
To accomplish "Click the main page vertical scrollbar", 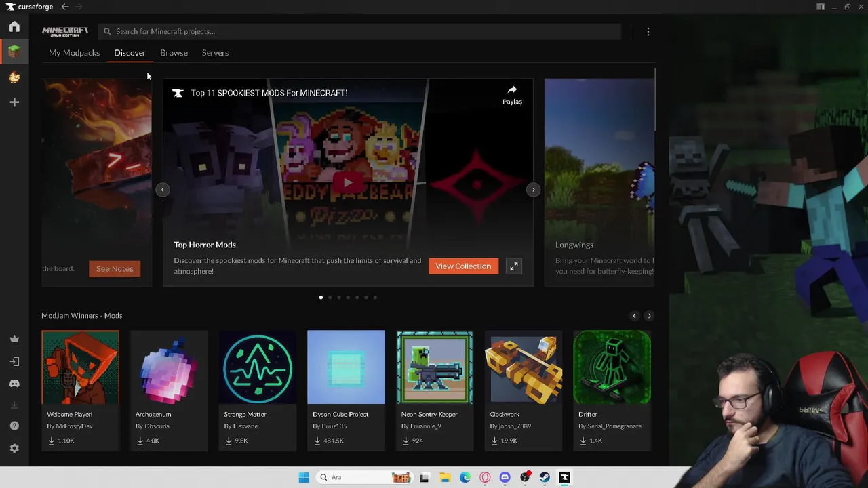I will (x=656, y=100).
